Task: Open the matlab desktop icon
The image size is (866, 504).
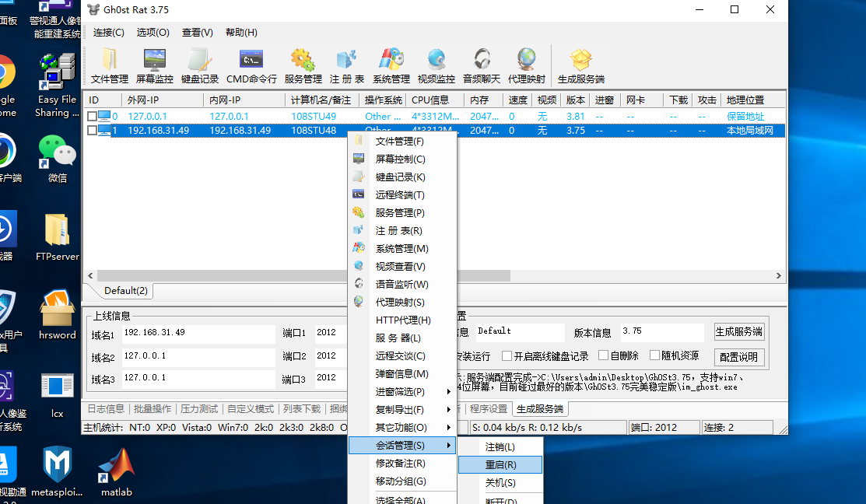Action: (117, 472)
